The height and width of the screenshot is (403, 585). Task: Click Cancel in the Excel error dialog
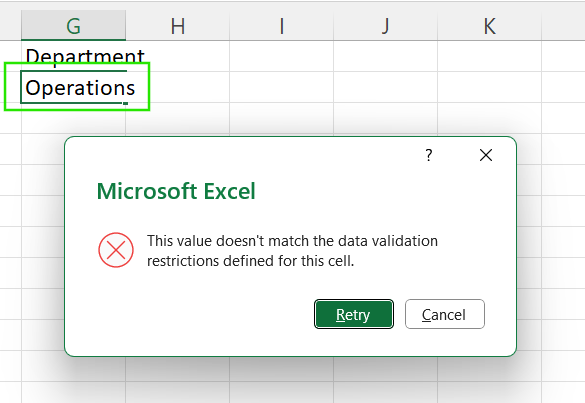click(445, 314)
